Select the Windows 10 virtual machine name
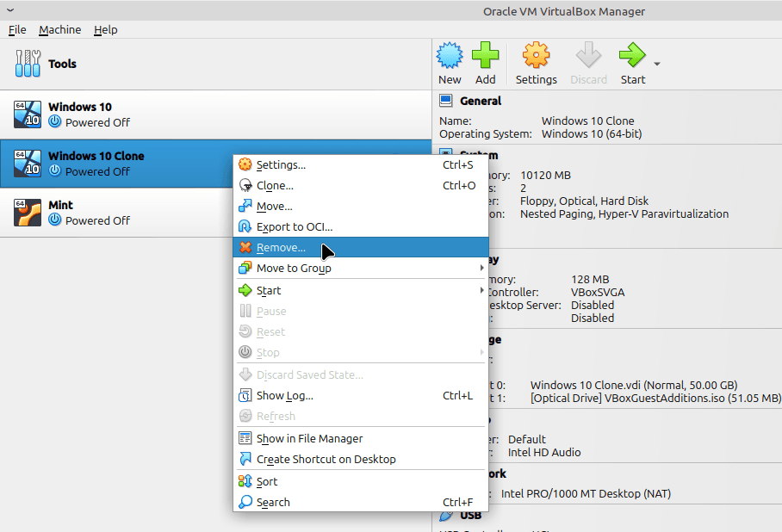782x532 pixels. tap(80, 107)
